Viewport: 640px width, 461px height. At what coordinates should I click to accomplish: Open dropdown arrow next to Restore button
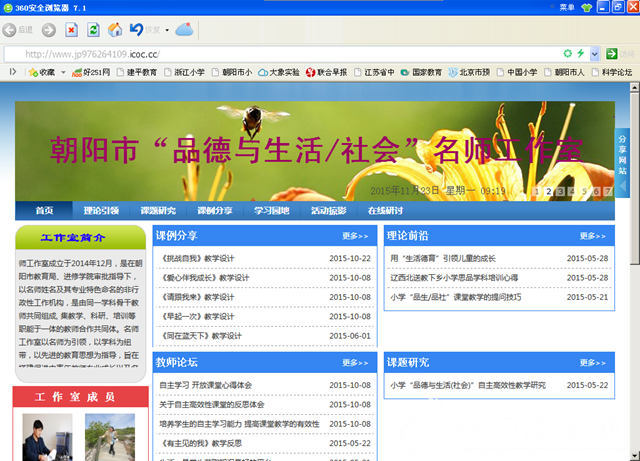(x=166, y=30)
